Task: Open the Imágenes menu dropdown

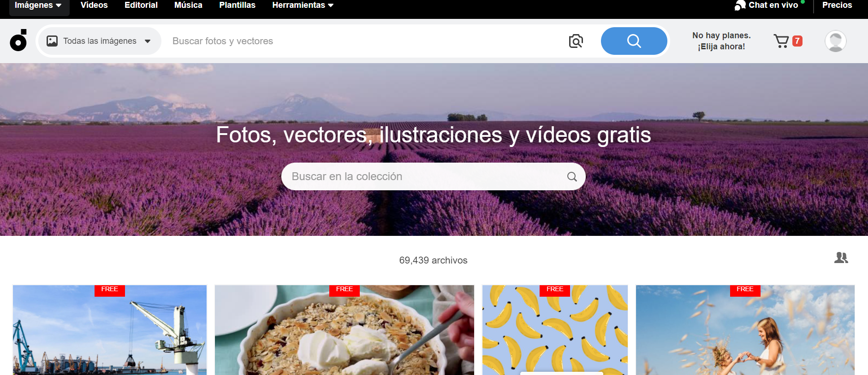Action: 38,6
